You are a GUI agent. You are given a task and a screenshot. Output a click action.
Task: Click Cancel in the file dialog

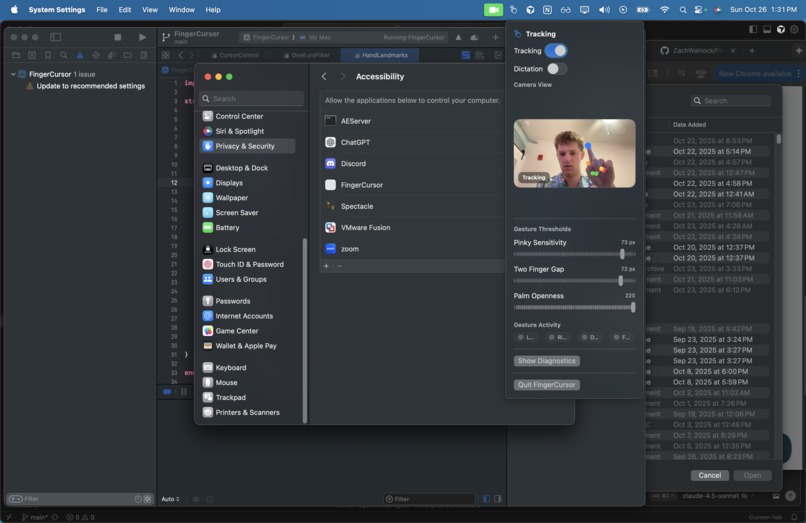[709, 475]
